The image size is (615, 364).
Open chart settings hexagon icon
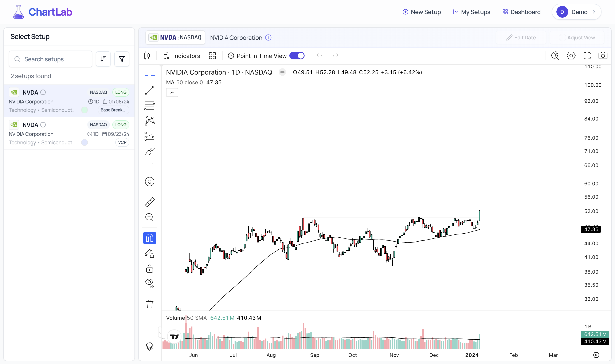click(x=571, y=56)
